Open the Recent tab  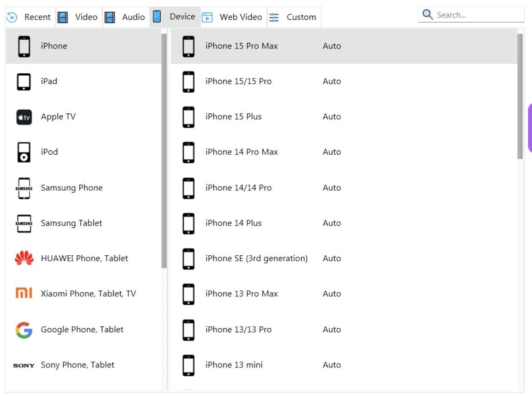30,17
